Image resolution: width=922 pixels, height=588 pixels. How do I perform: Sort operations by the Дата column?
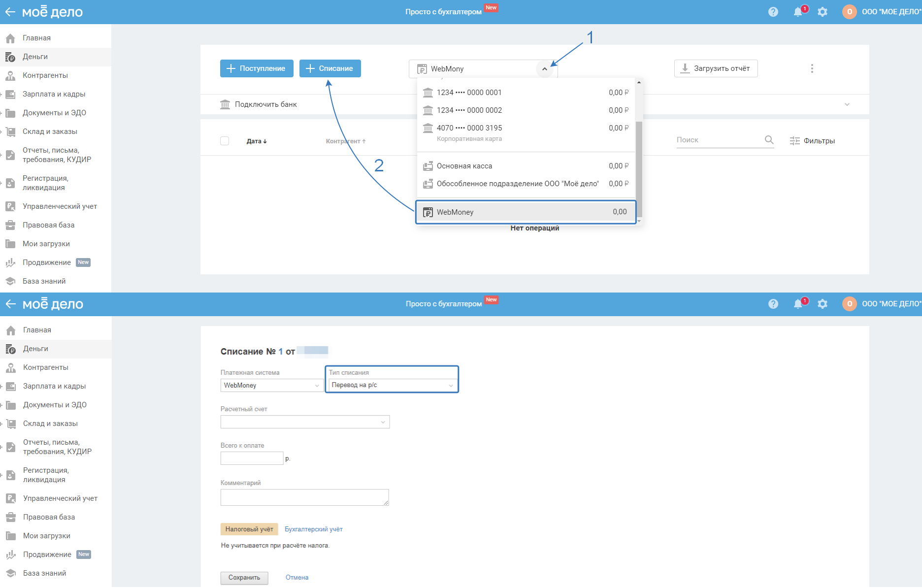[x=257, y=141]
